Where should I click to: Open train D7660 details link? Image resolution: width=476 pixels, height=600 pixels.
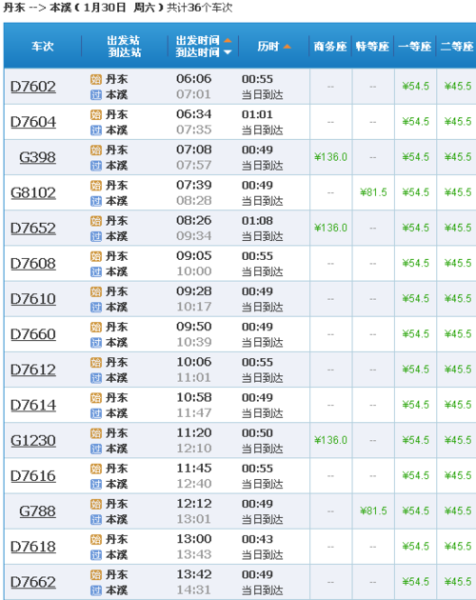(33, 334)
